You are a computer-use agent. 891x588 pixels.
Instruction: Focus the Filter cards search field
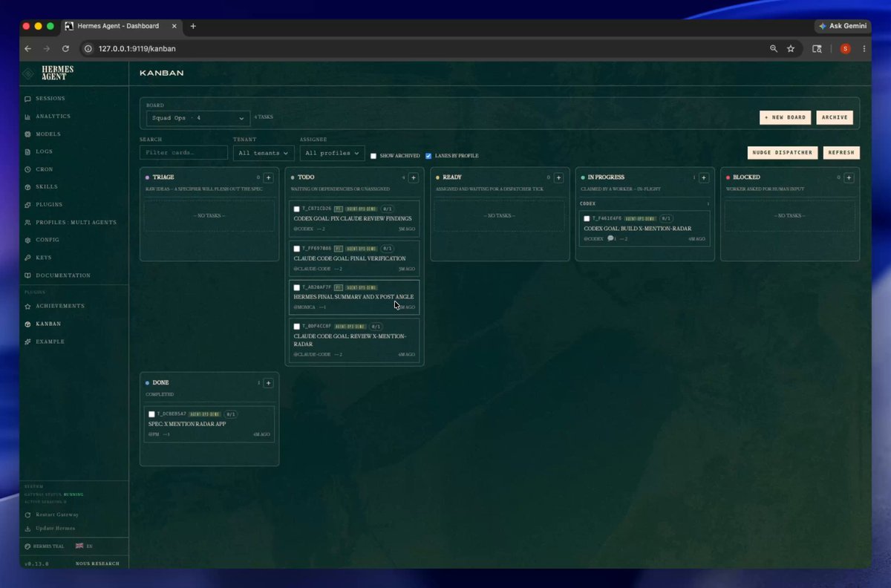[x=183, y=153]
